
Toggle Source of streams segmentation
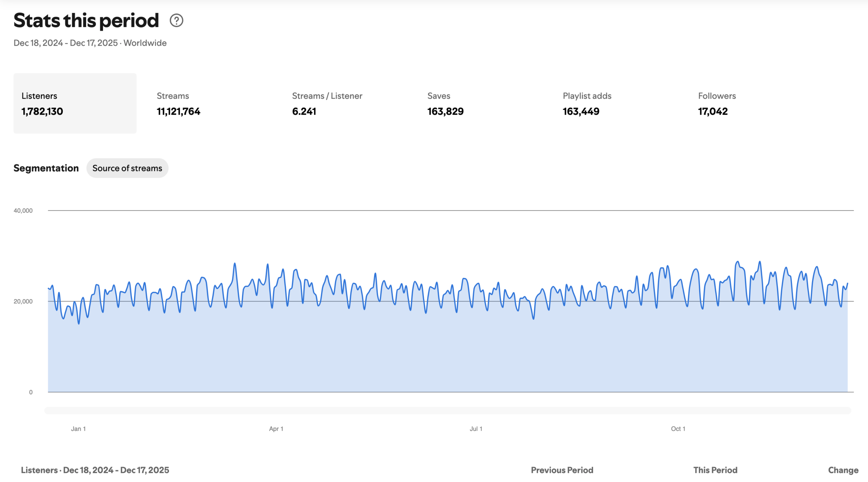[127, 168]
